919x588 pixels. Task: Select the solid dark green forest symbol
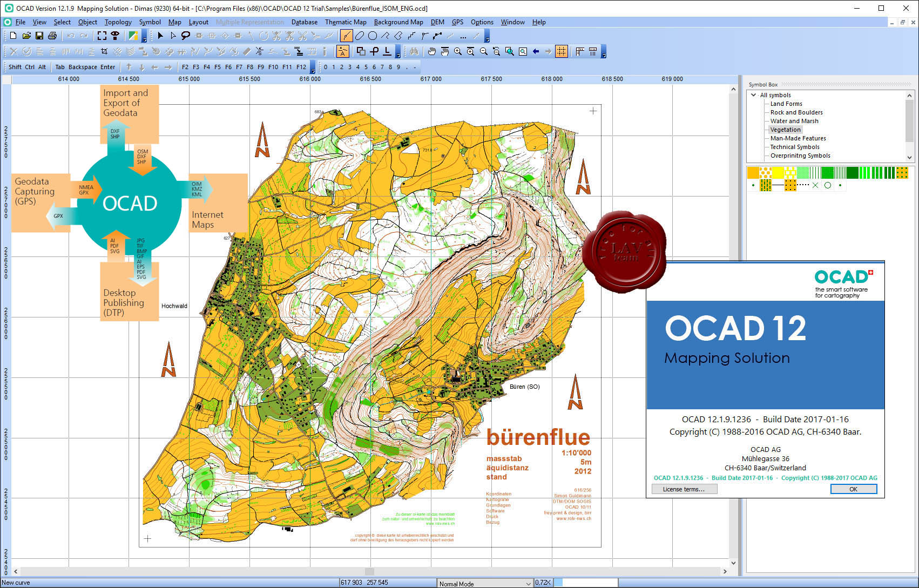[x=853, y=173]
